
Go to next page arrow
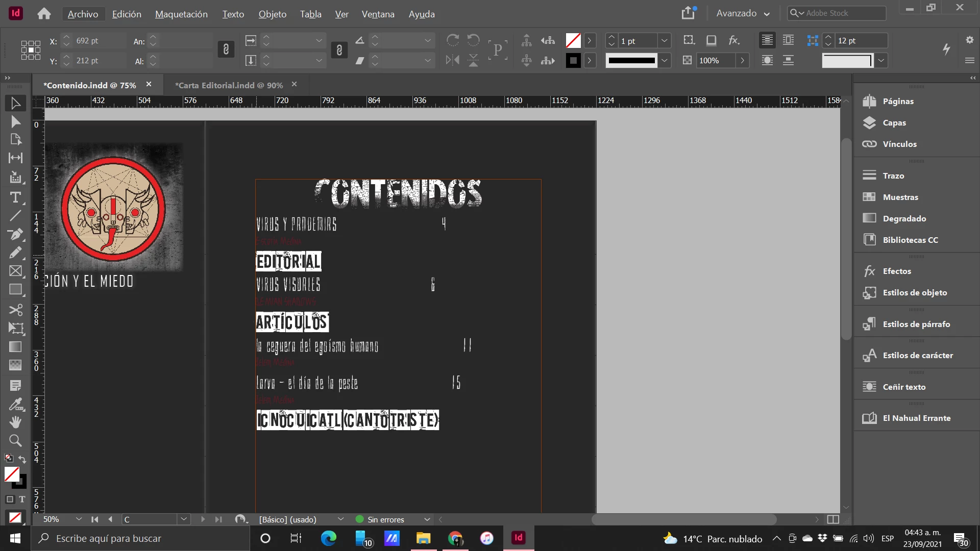click(203, 519)
